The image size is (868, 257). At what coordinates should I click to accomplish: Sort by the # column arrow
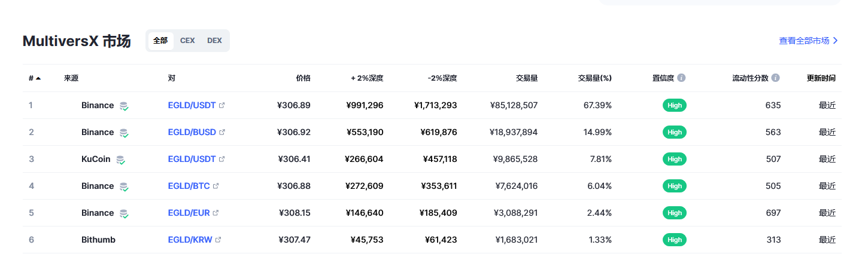coord(38,78)
